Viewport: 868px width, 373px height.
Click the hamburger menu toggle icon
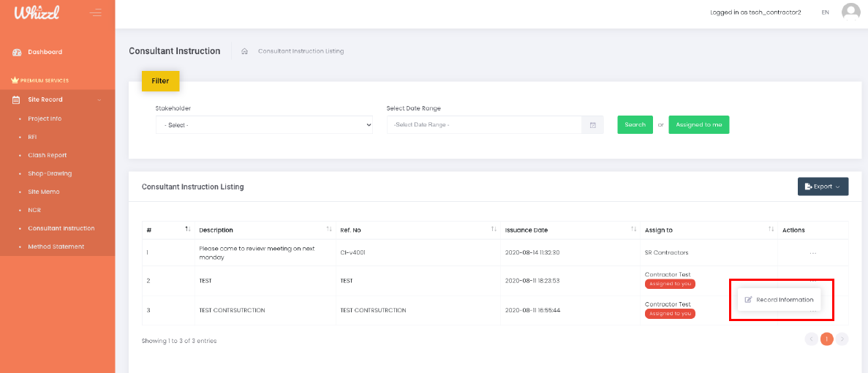(x=96, y=12)
